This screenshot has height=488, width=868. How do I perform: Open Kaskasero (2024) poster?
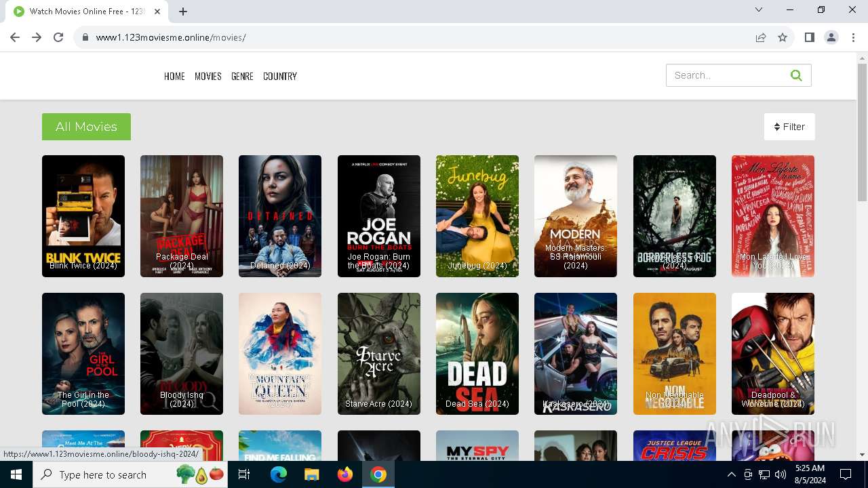click(x=576, y=354)
